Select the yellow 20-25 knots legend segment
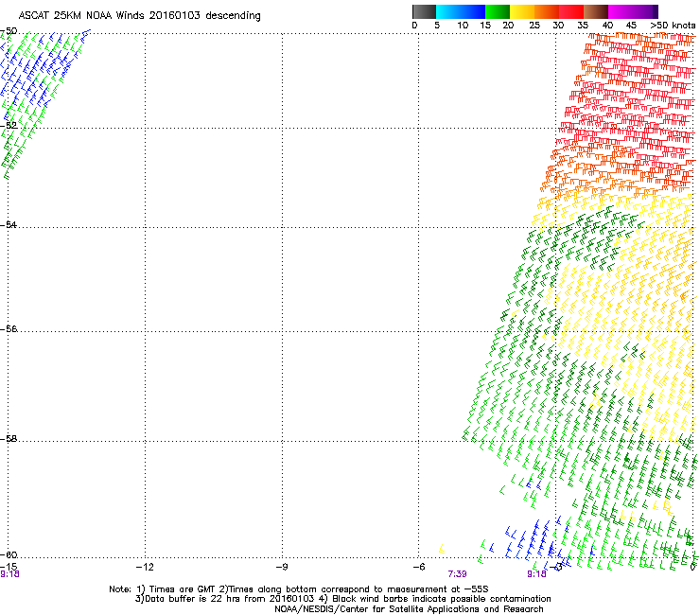Screen dimensions: 700x615 (522, 11)
